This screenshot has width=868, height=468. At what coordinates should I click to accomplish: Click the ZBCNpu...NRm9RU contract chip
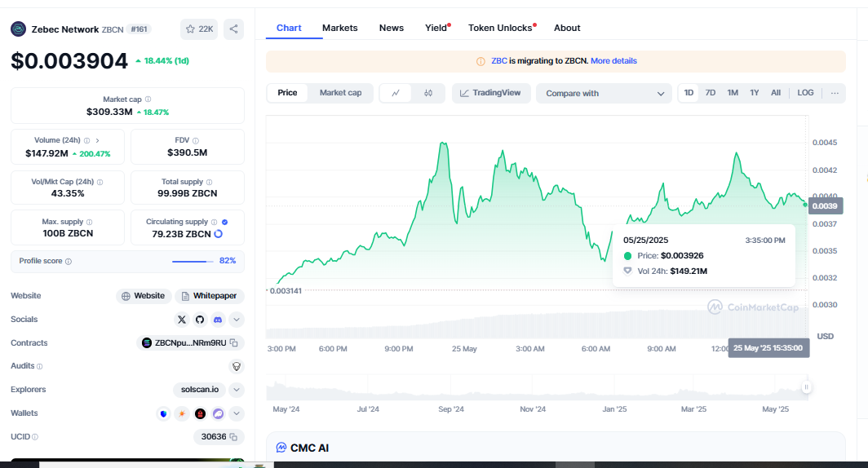coord(190,343)
